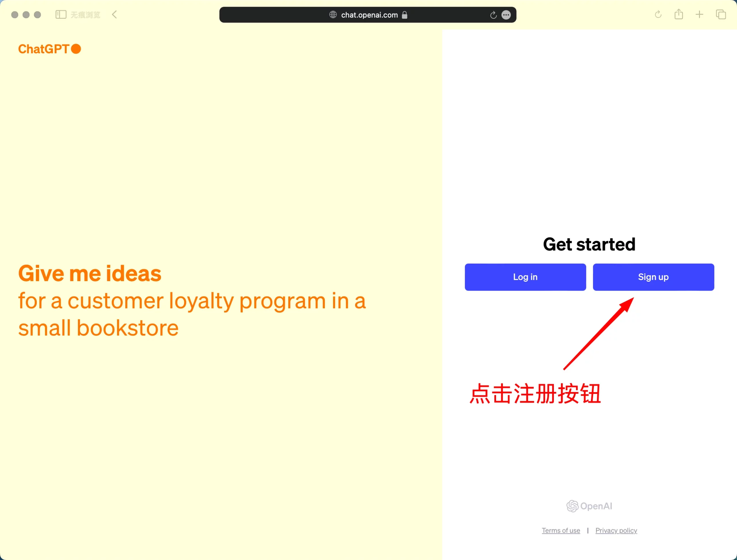Click the 无痕浏览 tab label
The width and height of the screenshot is (737, 560).
pyautogui.click(x=85, y=14)
